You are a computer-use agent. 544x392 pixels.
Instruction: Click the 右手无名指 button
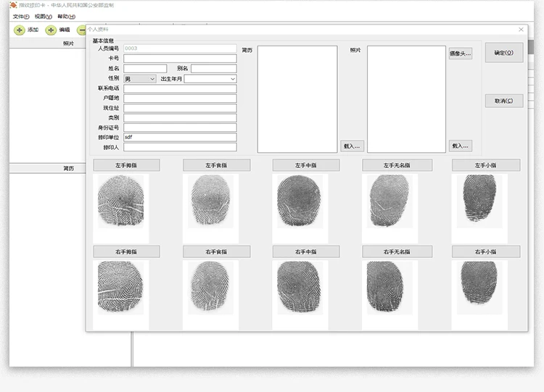click(x=397, y=251)
